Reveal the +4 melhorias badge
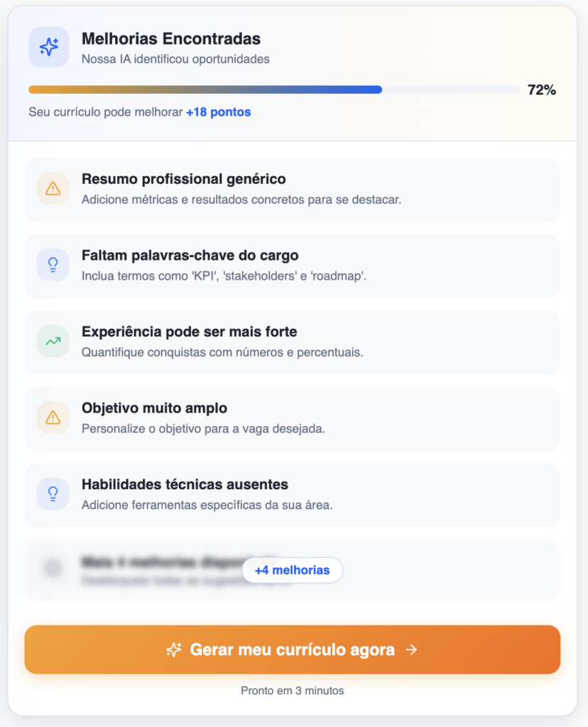588x727 pixels. point(292,570)
